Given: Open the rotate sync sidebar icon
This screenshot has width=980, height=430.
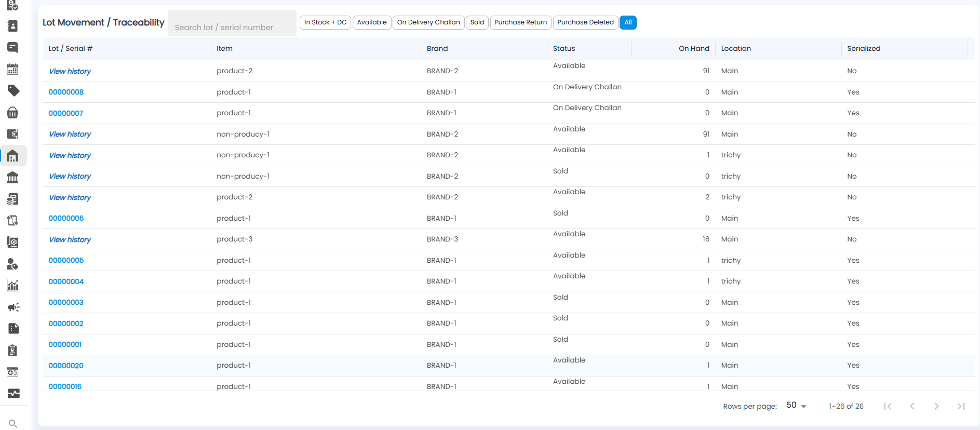Looking at the screenshot, I should point(13,221).
